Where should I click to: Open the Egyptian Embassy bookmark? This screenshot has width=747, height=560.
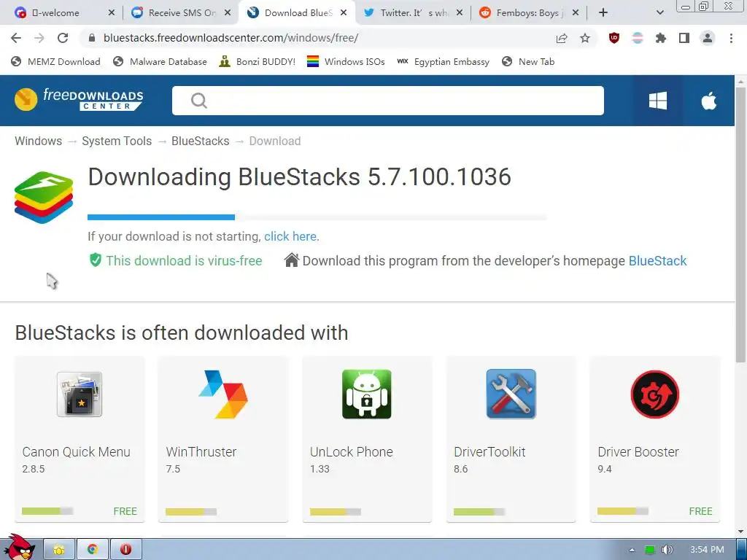click(443, 62)
